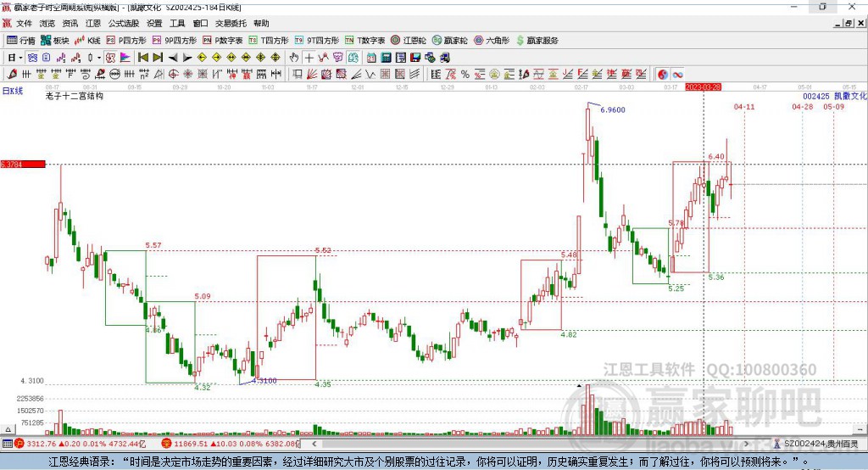Click the infinity loop icon

[677, 75]
